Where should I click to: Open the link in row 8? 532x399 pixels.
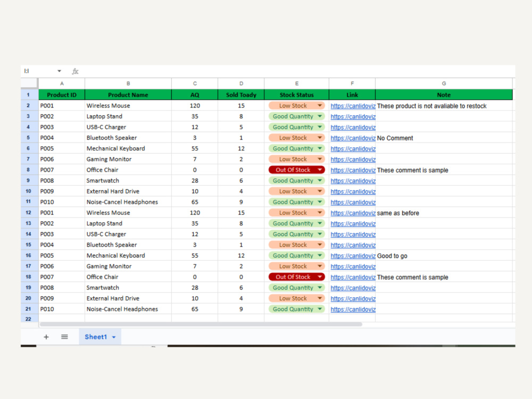(x=353, y=170)
